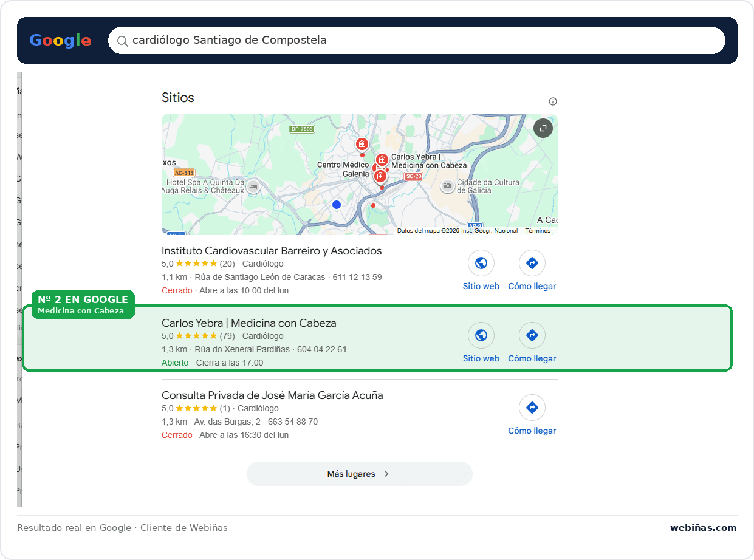The width and height of the screenshot is (754, 560).
Task: Click the (20) reviews count
Action: 227,264
